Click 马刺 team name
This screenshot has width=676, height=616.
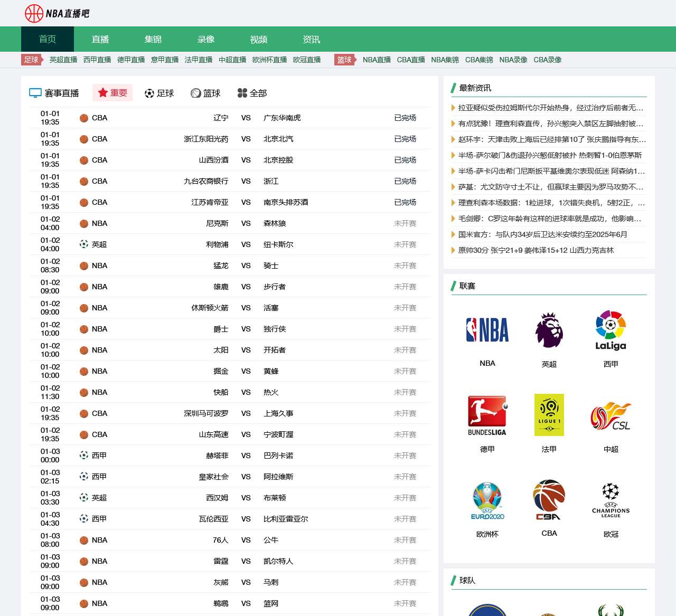[x=271, y=582]
